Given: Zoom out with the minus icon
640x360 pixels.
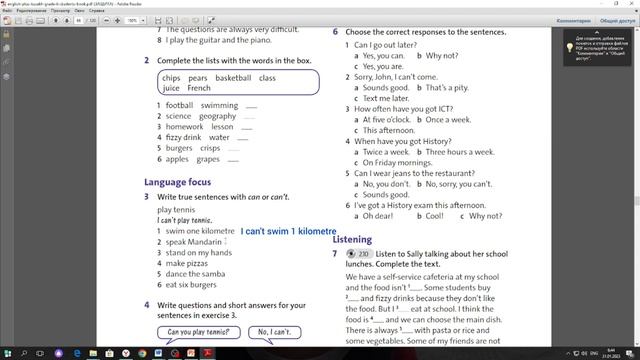Looking at the screenshot, I should (x=107, y=20).
